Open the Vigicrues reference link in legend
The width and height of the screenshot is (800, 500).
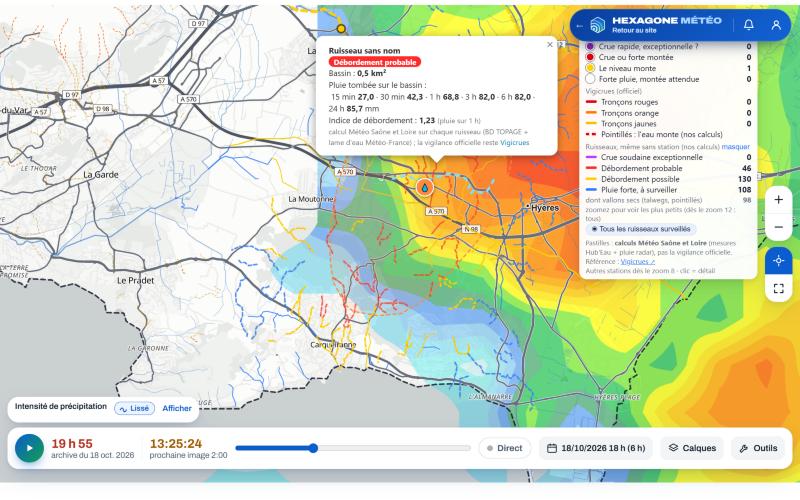638,262
